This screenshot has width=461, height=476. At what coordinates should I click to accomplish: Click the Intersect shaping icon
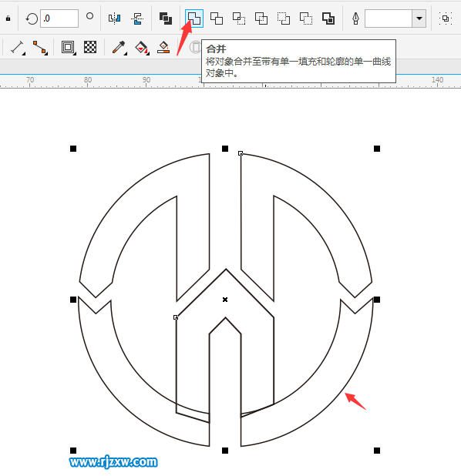tap(239, 18)
